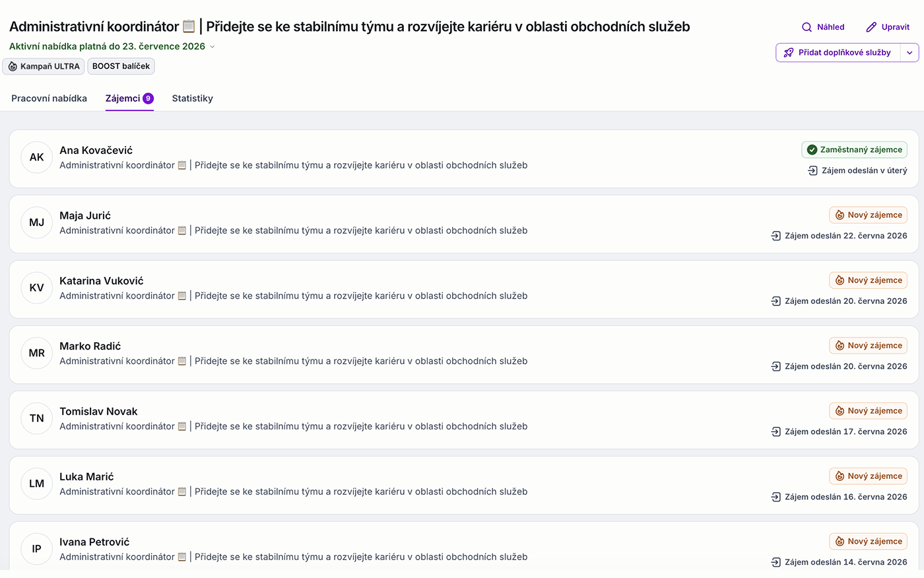This screenshot has height=578, width=924.
Task: Click 'Aktivní nabídka platná do 23. července 2026'
Action: 107,47
